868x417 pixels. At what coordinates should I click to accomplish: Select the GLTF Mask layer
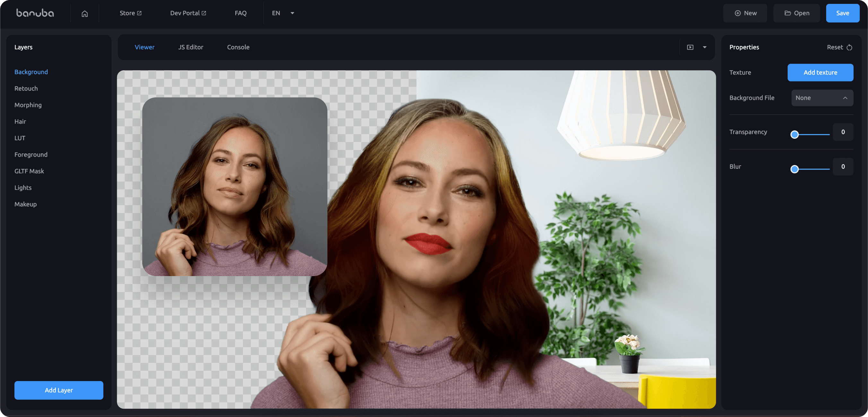click(x=29, y=170)
